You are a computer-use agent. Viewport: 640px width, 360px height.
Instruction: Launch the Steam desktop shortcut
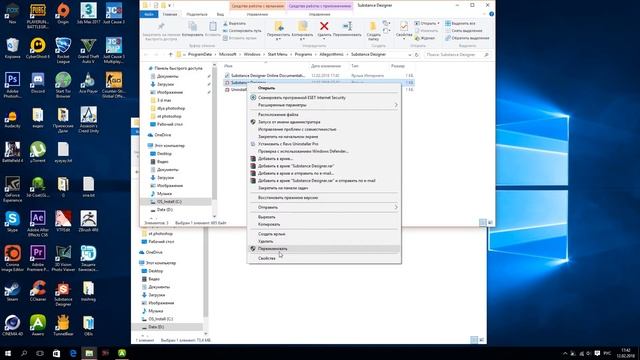[12, 291]
